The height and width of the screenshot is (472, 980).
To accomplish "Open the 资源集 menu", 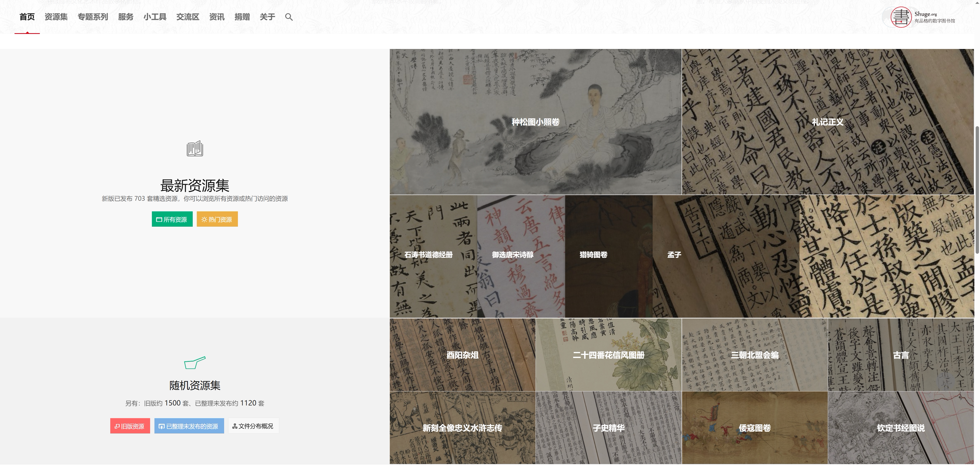I will [56, 17].
